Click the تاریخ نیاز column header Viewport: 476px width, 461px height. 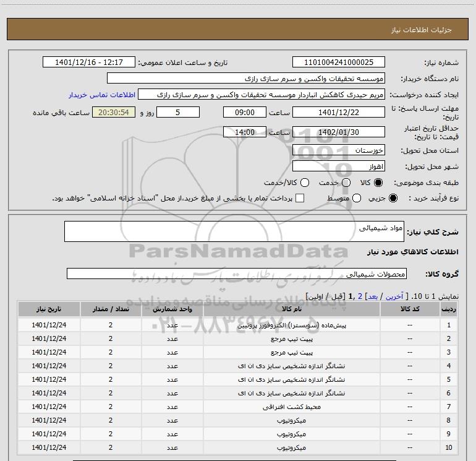(49, 309)
